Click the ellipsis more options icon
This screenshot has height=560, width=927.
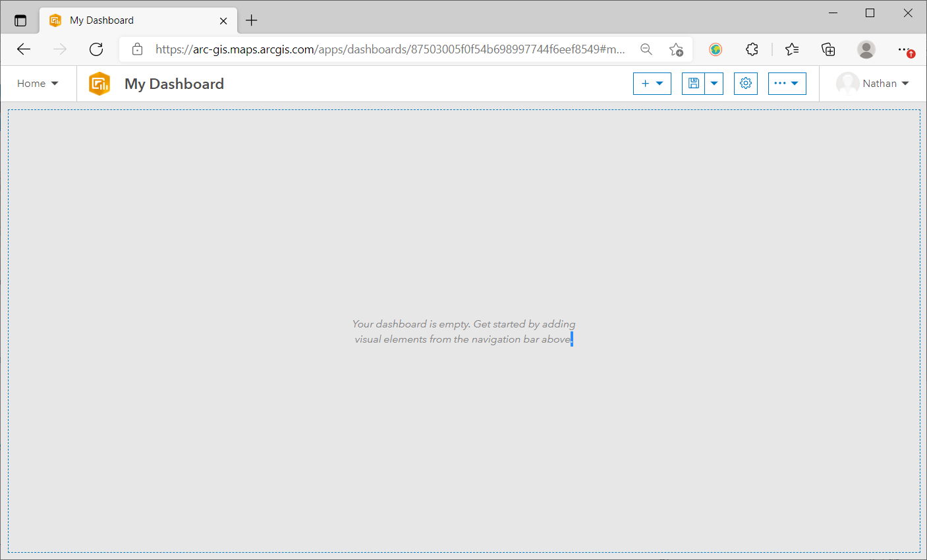781,83
